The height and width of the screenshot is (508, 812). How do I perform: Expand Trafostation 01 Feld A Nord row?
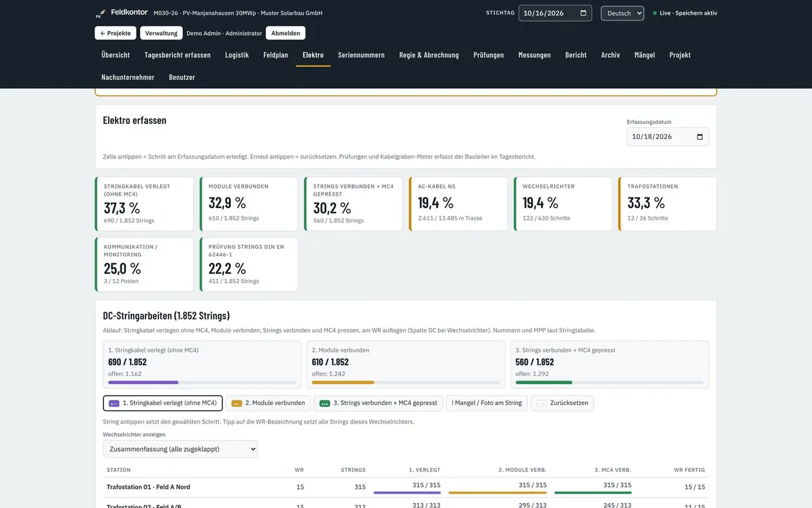coord(406,487)
